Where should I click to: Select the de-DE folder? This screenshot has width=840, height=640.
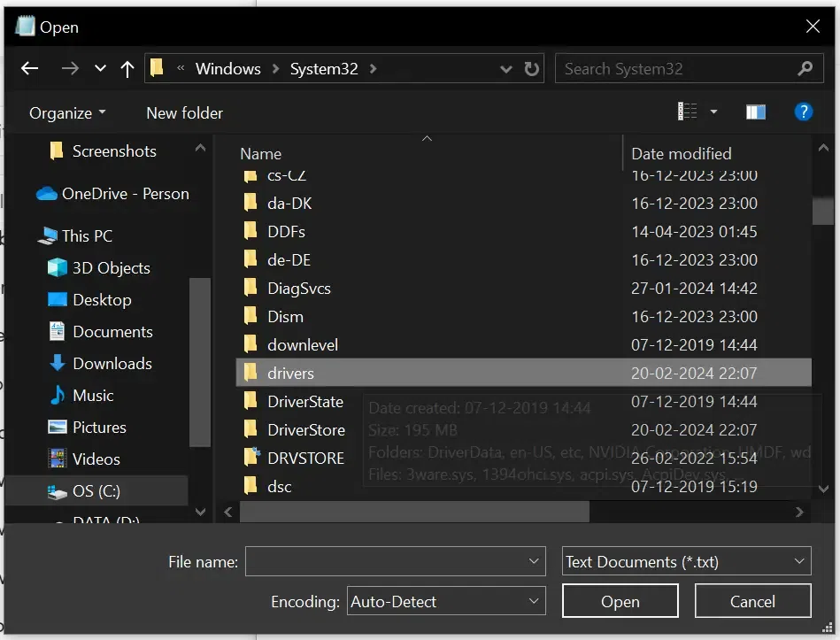[x=523, y=259]
